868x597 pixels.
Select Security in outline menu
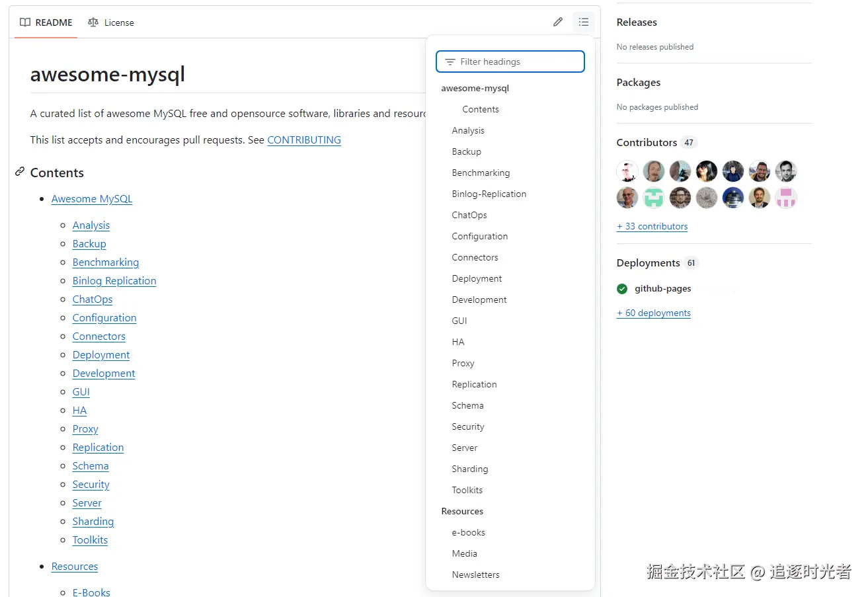[468, 426]
